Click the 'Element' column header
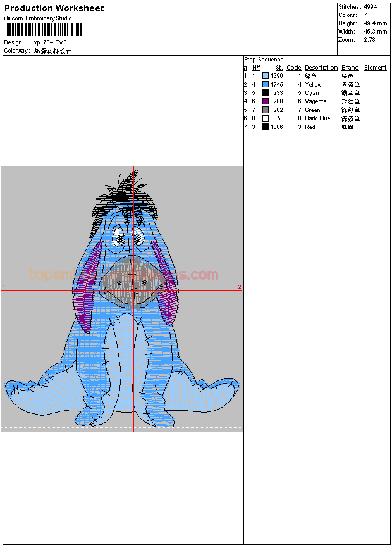Screen dimensions: 392x545 tap(376, 68)
